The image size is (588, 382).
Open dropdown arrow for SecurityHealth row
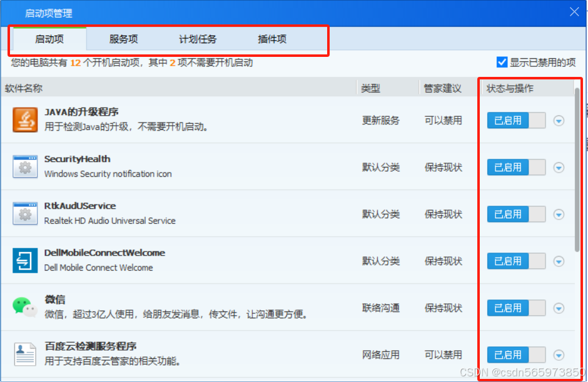pyautogui.click(x=559, y=168)
